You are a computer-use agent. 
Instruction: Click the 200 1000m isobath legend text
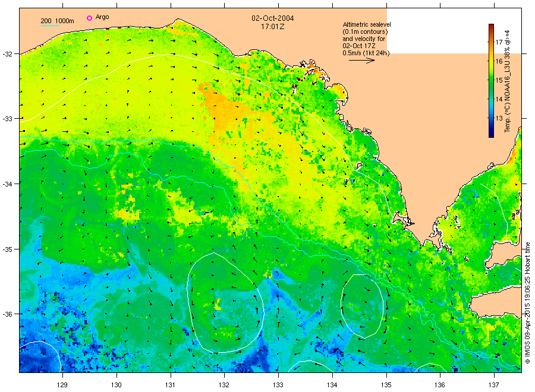click(57, 21)
